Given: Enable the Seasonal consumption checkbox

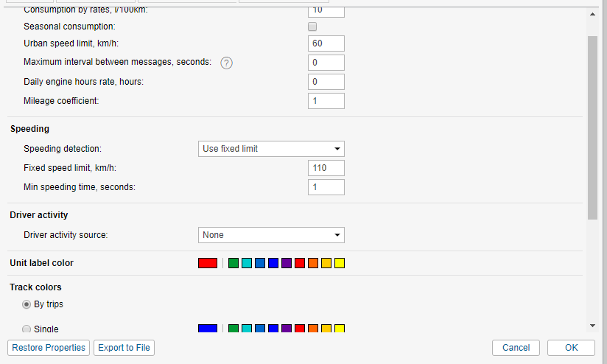Looking at the screenshot, I should pyautogui.click(x=312, y=27).
